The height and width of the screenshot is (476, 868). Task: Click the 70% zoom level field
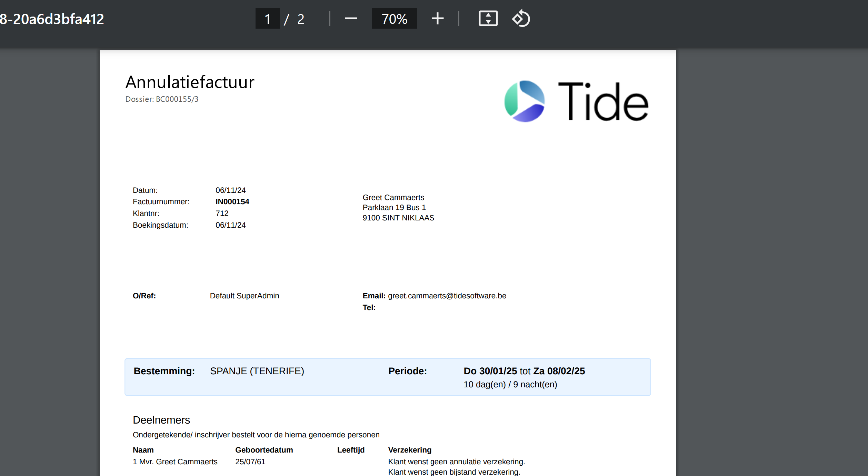tap(394, 19)
